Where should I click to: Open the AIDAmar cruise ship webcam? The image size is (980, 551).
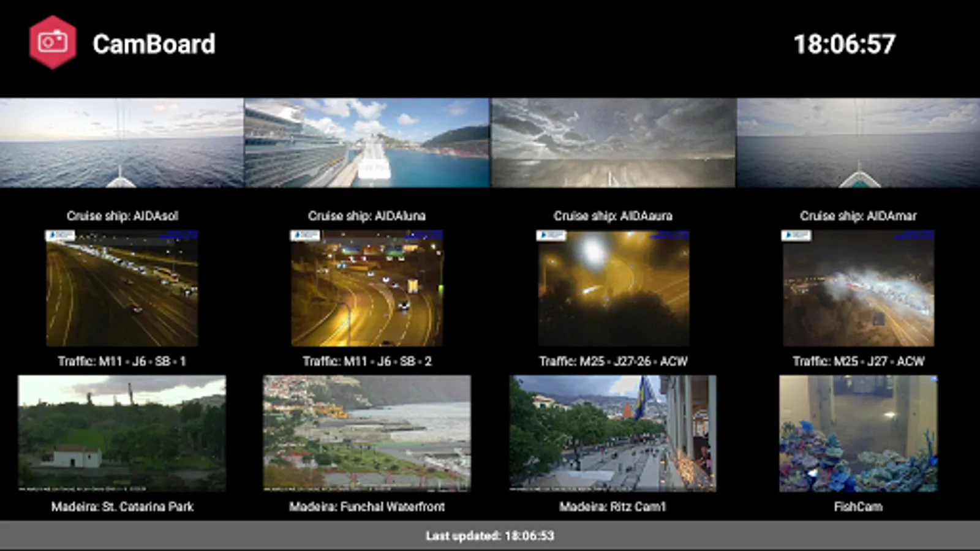click(858, 143)
